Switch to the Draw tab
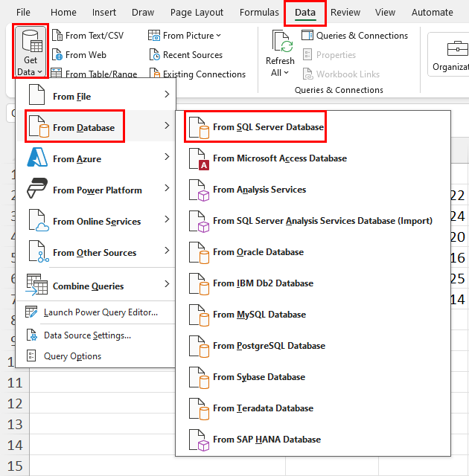The height and width of the screenshot is (476, 469). [x=143, y=13]
